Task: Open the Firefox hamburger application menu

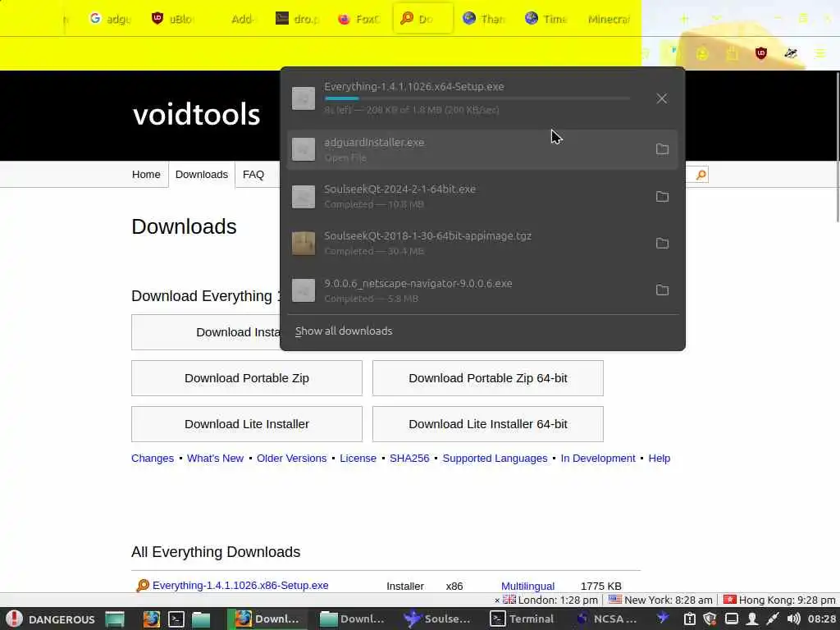Action: (819, 53)
